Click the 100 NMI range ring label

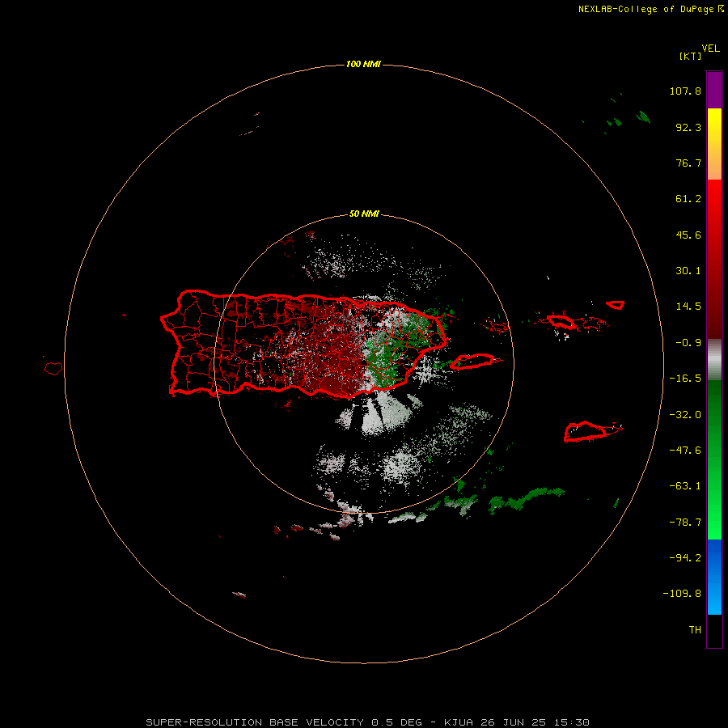coord(363,64)
